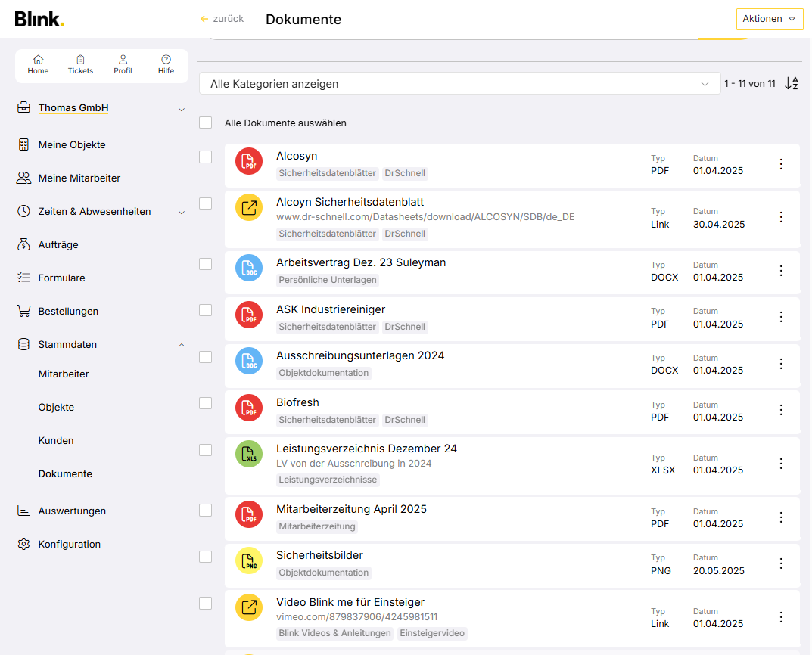This screenshot has height=655, width=812.
Task: Open three-dot menu for Sicherheitsbilder
Action: pyautogui.click(x=781, y=563)
